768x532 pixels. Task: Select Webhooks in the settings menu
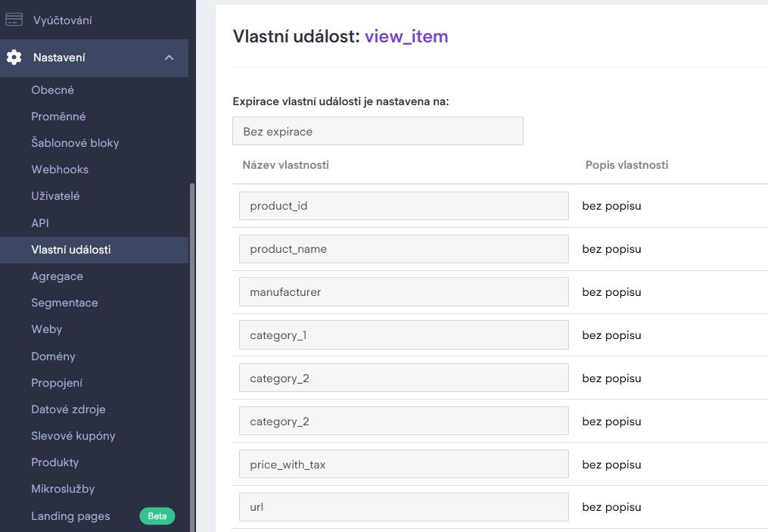pos(60,170)
